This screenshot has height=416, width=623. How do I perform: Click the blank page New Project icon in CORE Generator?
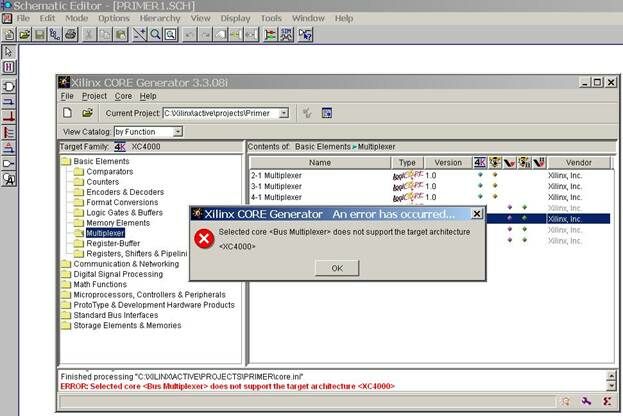68,113
